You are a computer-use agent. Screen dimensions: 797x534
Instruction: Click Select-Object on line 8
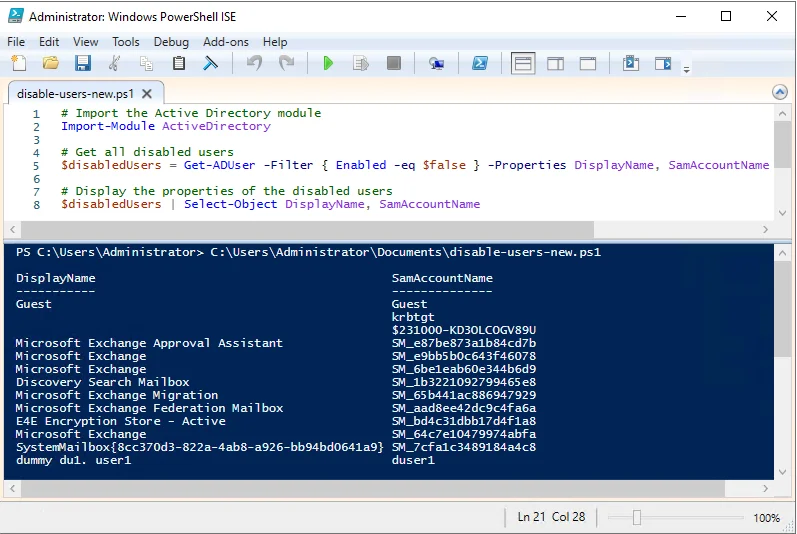point(230,204)
